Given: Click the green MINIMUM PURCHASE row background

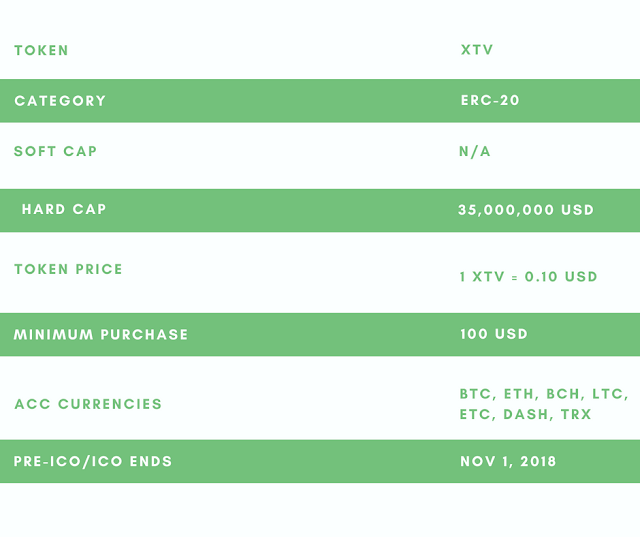Looking at the screenshot, I should [x=318, y=335].
